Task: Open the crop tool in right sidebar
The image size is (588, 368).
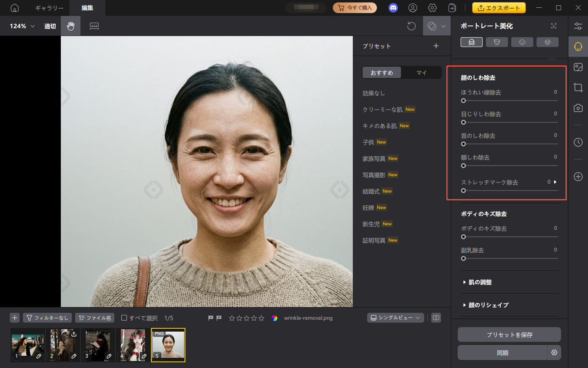Action: coord(578,88)
